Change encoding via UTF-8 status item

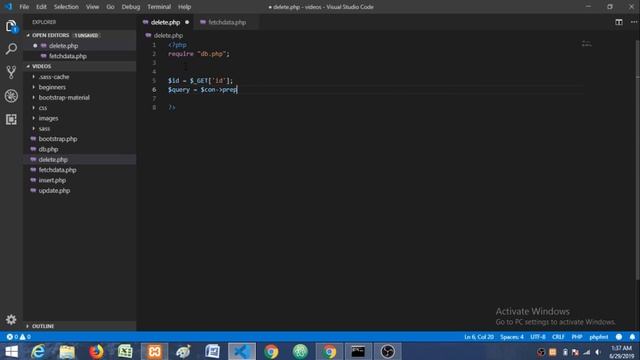click(538, 337)
